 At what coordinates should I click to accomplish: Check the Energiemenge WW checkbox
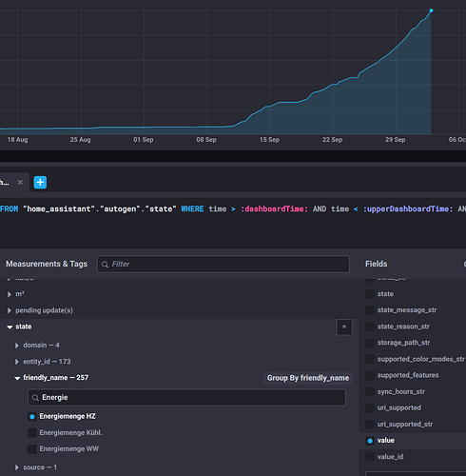[32, 449]
